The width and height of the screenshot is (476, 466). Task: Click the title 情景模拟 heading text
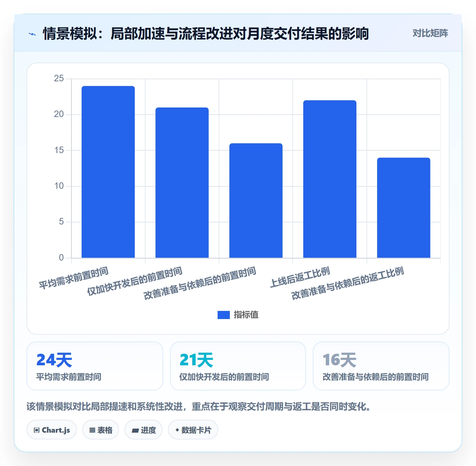[206, 34]
